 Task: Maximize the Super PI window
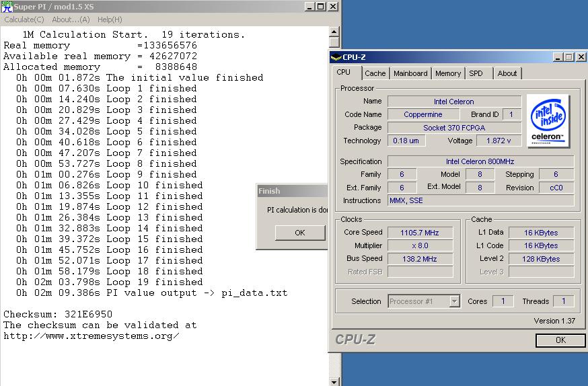click(x=321, y=6)
